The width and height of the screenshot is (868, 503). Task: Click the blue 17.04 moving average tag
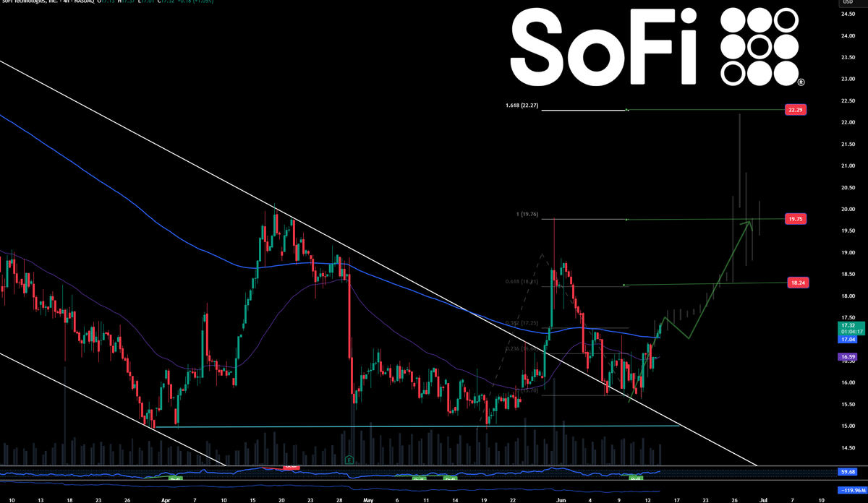tap(848, 338)
